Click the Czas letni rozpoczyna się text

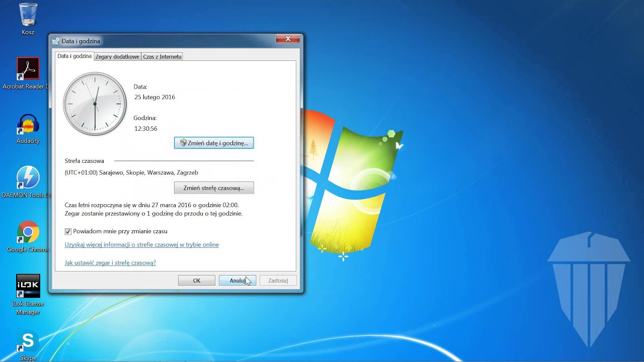[x=152, y=205]
